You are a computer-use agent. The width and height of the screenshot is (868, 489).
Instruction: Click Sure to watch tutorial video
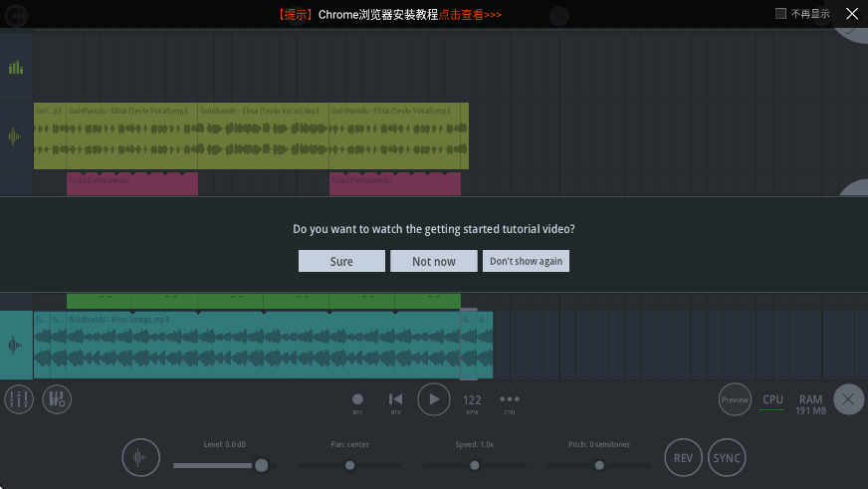(x=341, y=261)
